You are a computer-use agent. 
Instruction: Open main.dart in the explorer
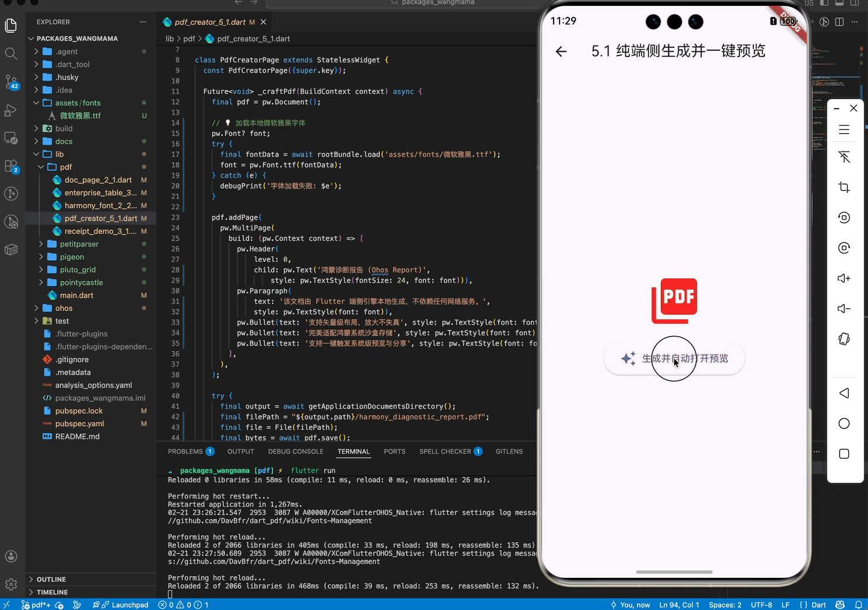click(x=76, y=295)
